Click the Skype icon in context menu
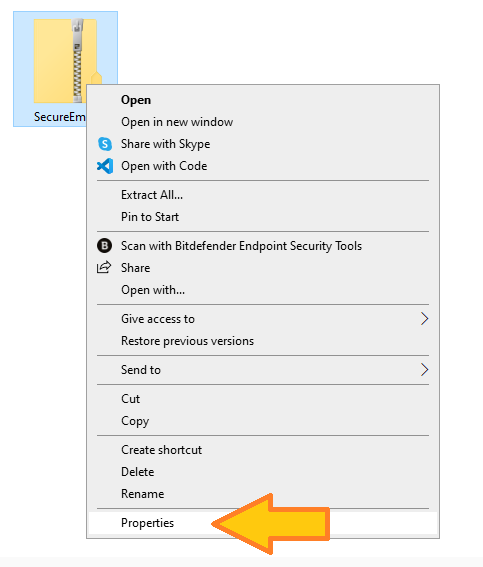The width and height of the screenshot is (483, 567). [x=105, y=144]
